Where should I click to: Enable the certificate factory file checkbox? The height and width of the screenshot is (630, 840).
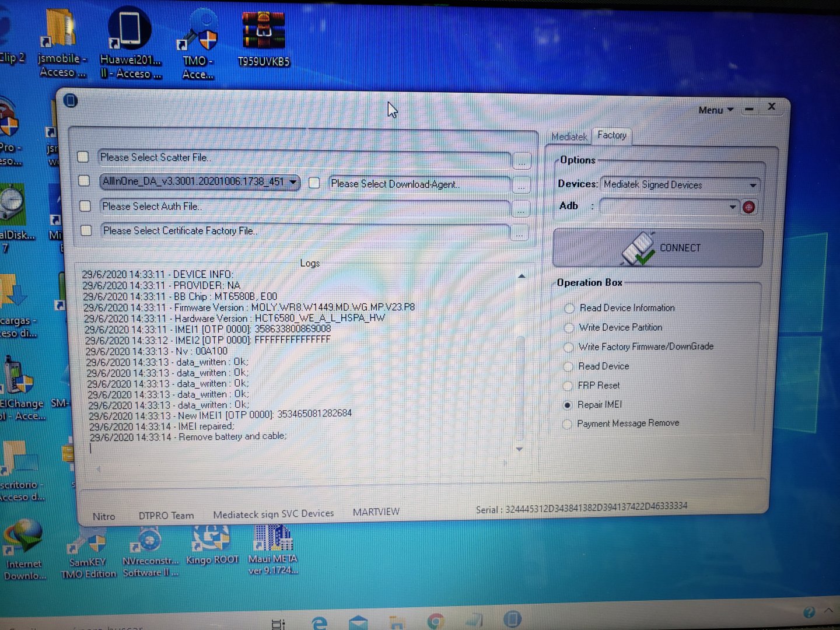point(86,230)
